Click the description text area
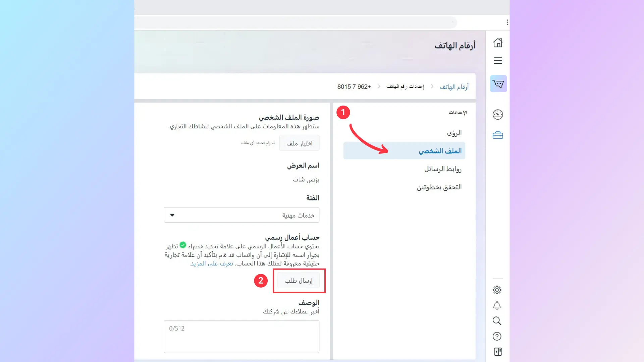The image size is (644, 362). (x=241, y=337)
